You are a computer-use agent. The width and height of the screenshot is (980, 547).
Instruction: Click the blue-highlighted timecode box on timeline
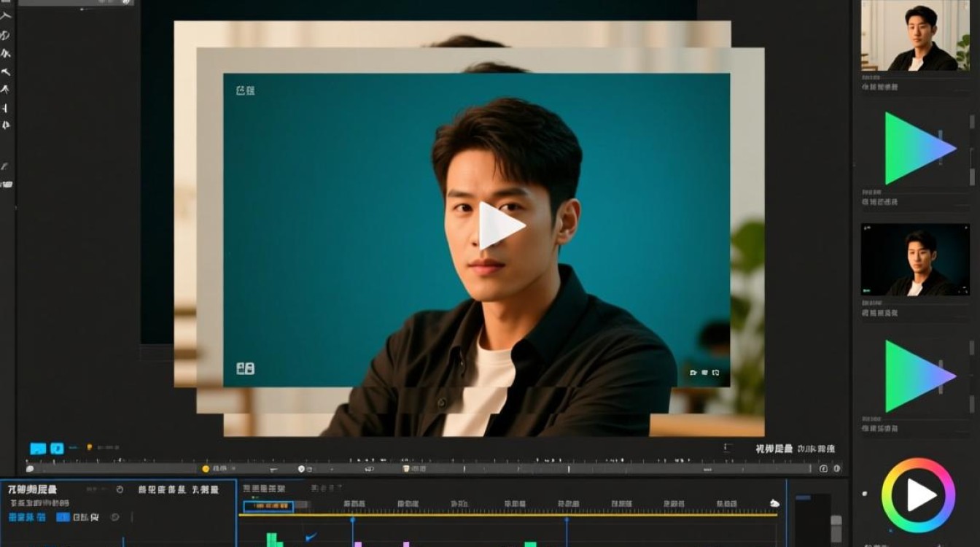tap(268, 506)
